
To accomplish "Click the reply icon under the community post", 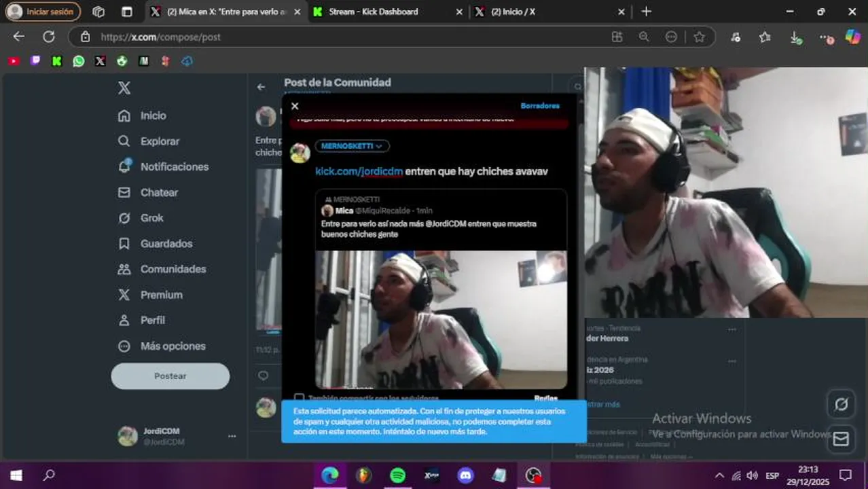I will 264,375.
